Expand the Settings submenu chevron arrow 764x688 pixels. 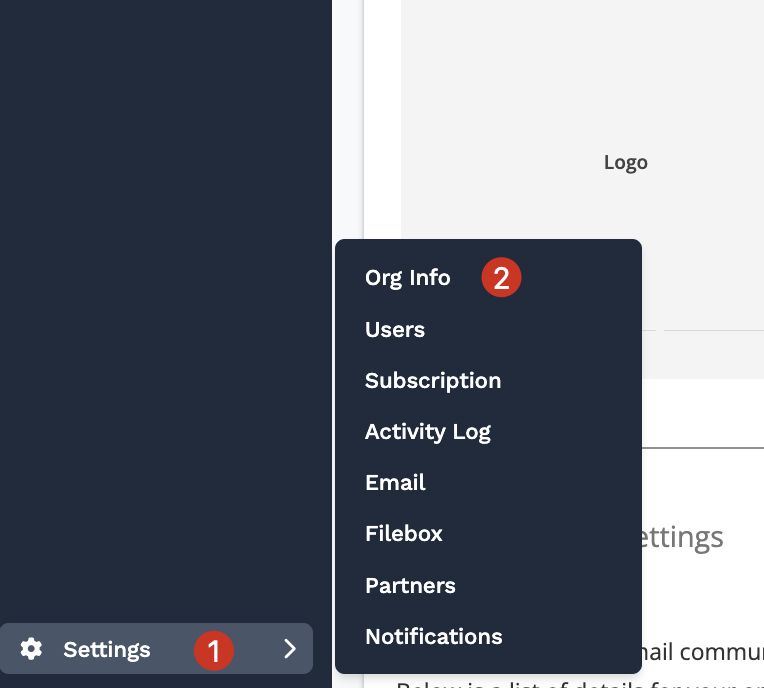290,649
